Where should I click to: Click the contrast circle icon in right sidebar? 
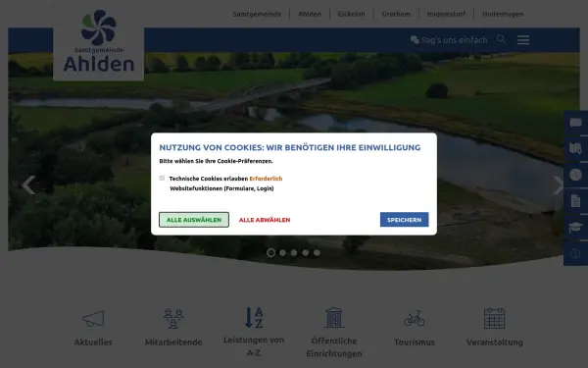(x=575, y=253)
